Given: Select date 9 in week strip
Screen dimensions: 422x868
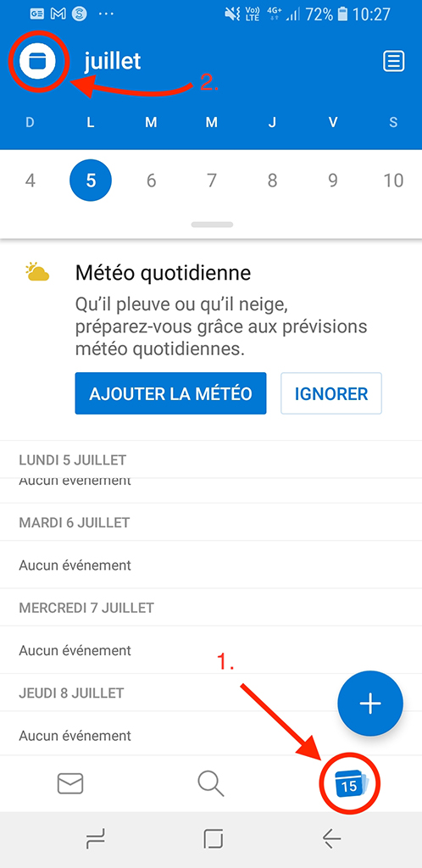Looking at the screenshot, I should (332, 181).
